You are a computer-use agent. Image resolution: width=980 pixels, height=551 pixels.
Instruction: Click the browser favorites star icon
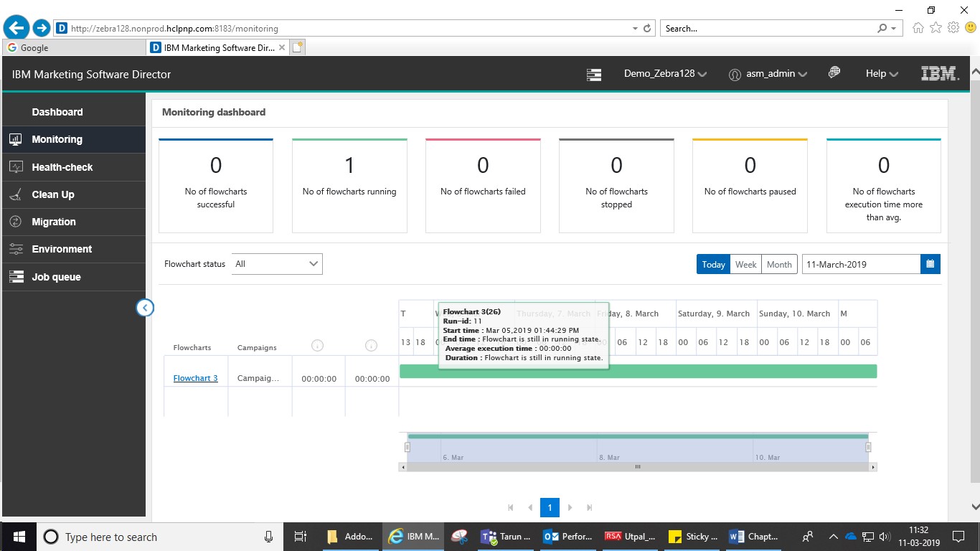tap(936, 28)
